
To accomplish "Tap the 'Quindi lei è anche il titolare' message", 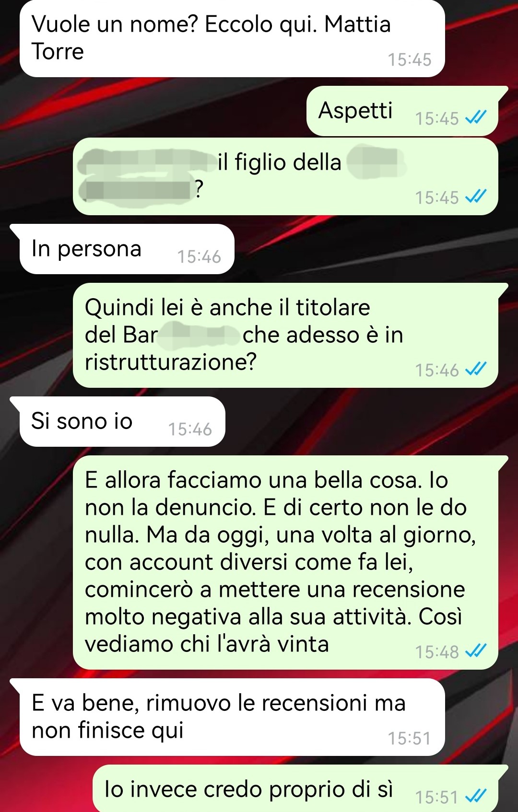I will (x=285, y=335).
